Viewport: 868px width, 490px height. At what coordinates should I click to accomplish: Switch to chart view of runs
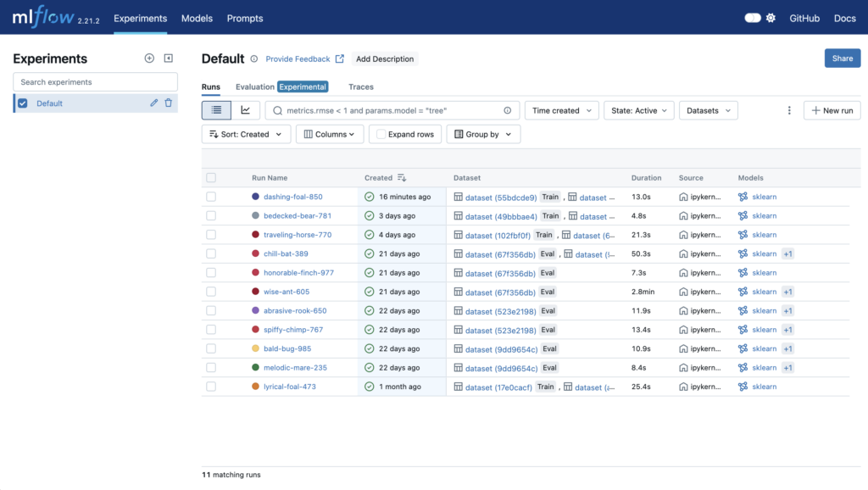pyautogui.click(x=245, y=110)
